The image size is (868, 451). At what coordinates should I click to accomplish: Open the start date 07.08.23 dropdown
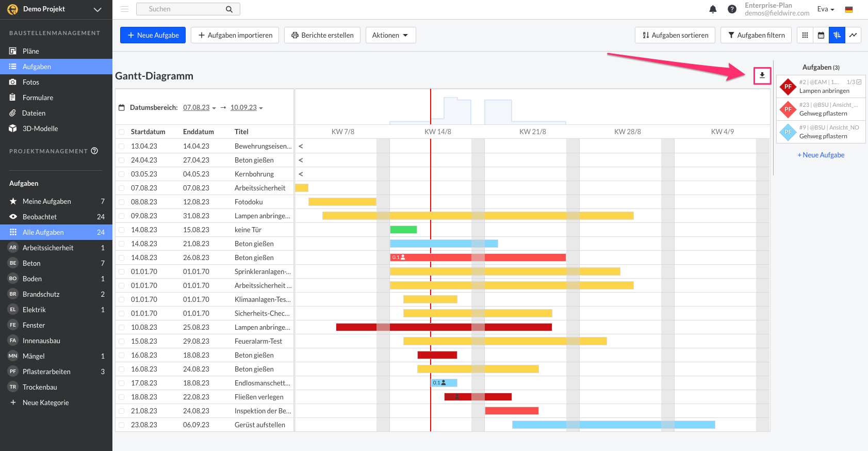[199, 108]
